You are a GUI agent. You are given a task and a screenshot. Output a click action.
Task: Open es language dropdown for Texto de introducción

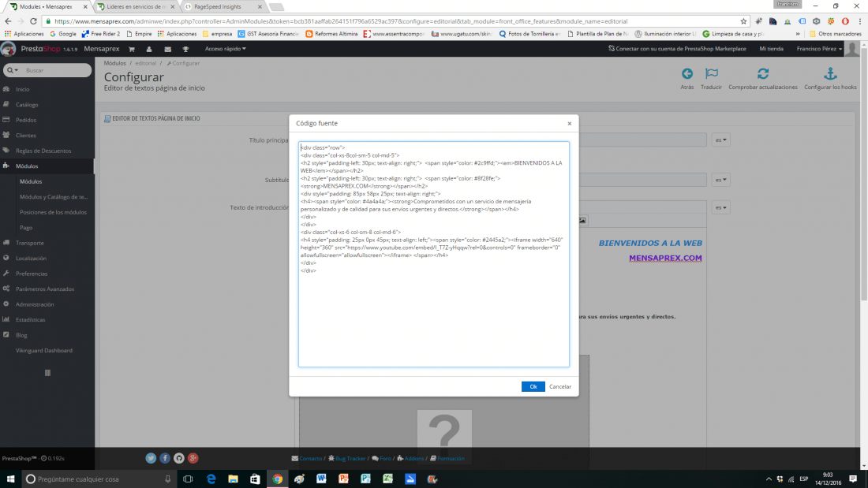click(720, 207)
